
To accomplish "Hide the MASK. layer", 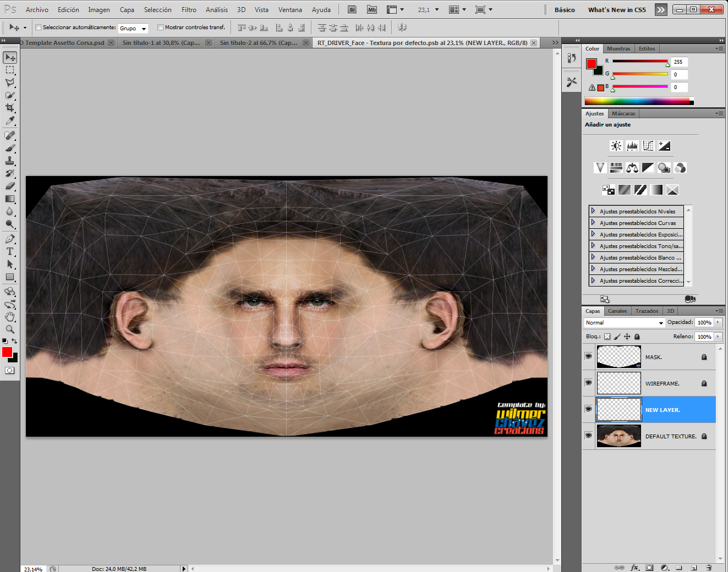I will coord(588,356).
